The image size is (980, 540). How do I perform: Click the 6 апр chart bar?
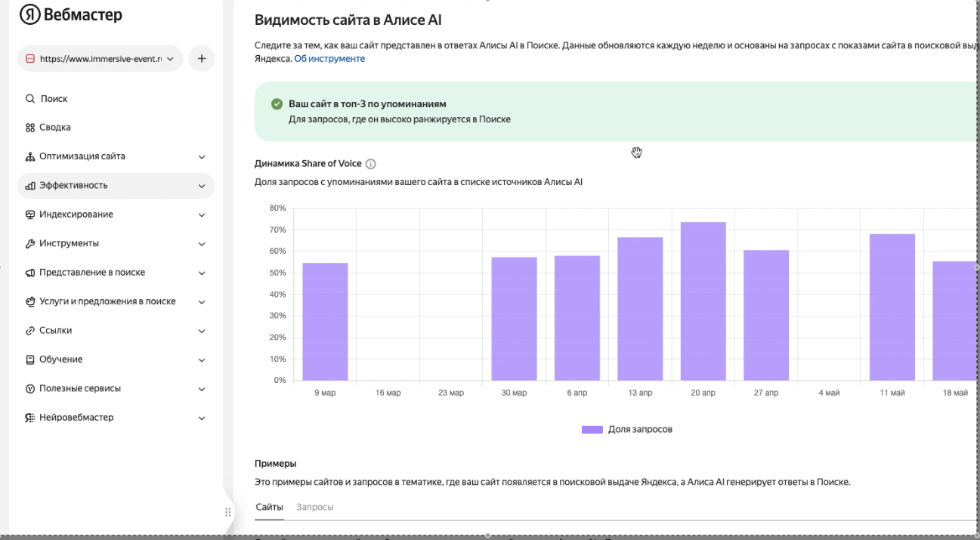coord(577,318)
